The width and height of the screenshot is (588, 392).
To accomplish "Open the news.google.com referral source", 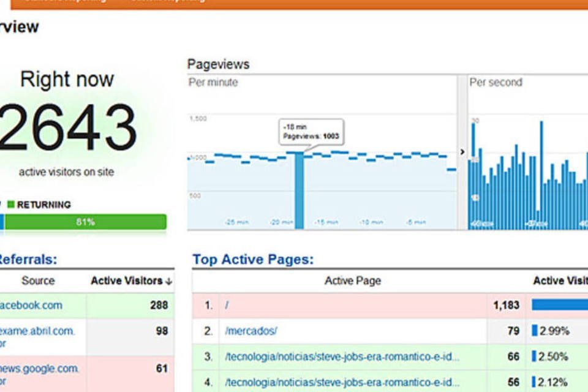I will (x=39, y=368).
